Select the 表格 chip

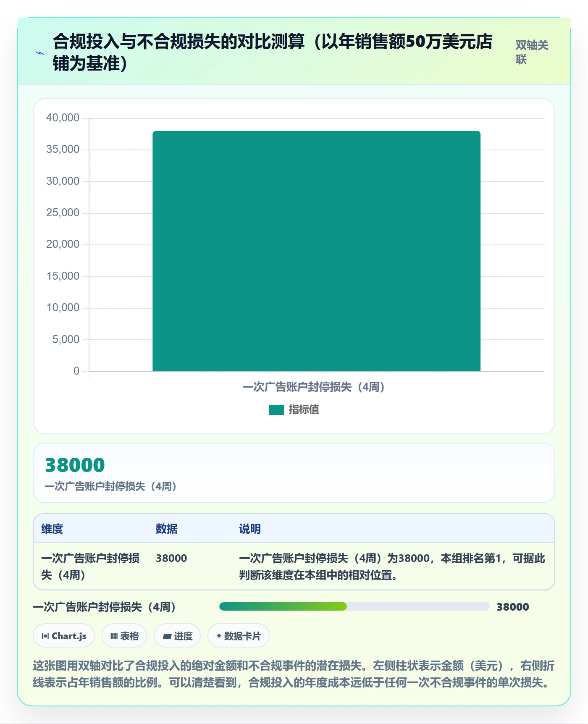point(124,636)
